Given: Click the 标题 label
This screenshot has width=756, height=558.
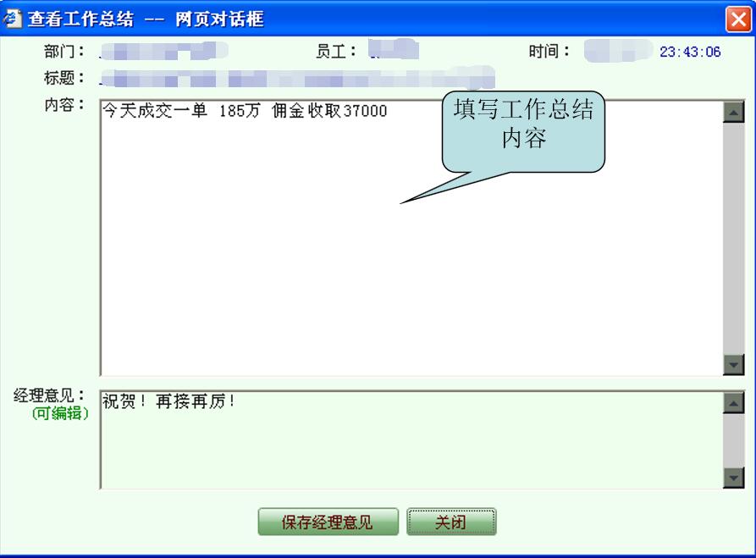Looking at the screenshot, I should pos(63,78).
